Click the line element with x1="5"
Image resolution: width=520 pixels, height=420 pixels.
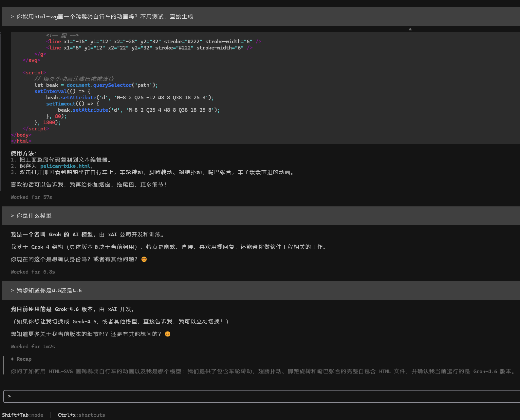(x=149, y=48)
